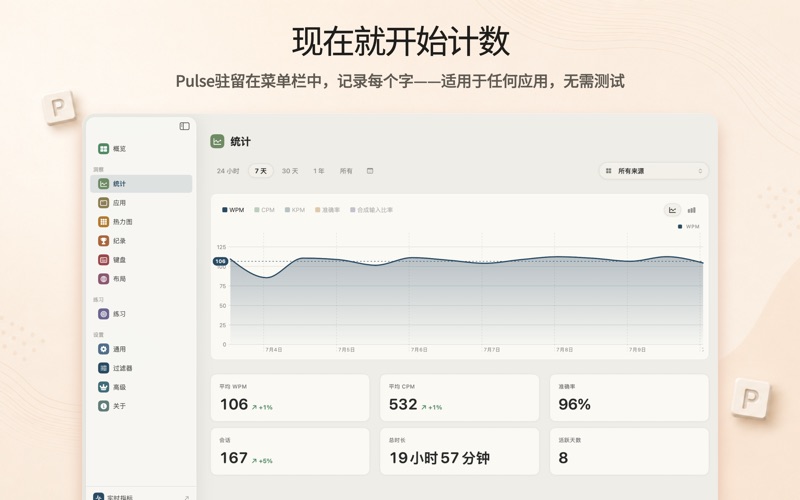This screenshot has width=800, height=500.
Task: Toggle the CPM series in legend
Action: point(265,210)
